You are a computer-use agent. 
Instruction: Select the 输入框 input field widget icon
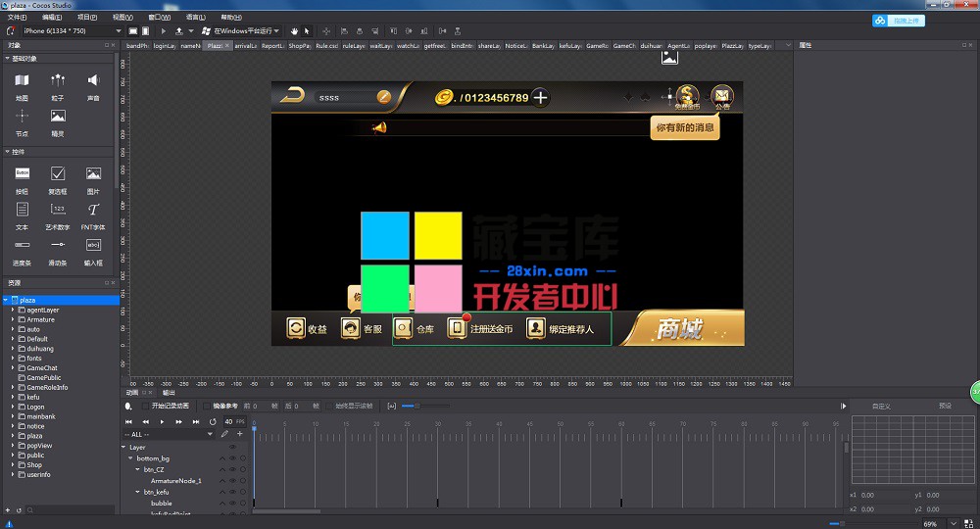coord(93,245)
